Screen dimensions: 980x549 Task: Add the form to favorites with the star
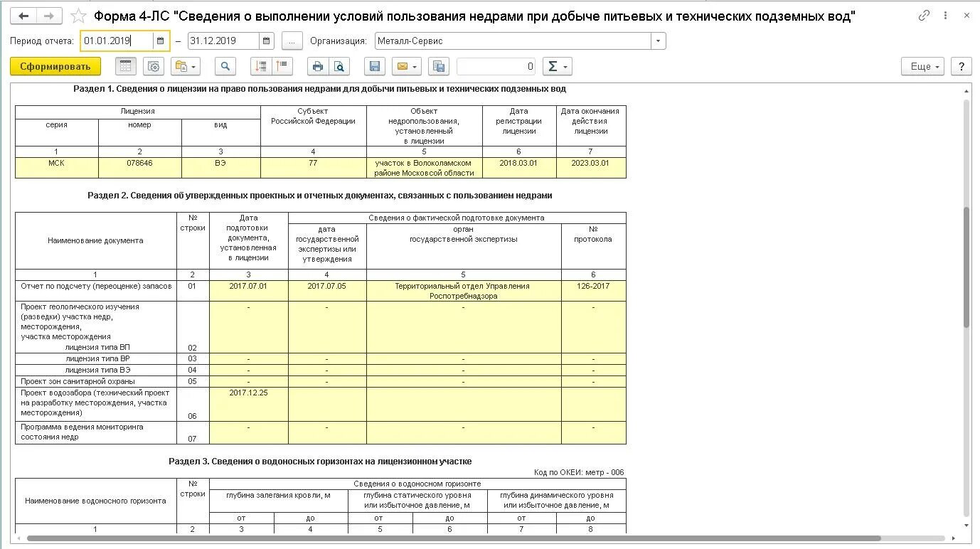pyautogui.click(x=79, y=16)
